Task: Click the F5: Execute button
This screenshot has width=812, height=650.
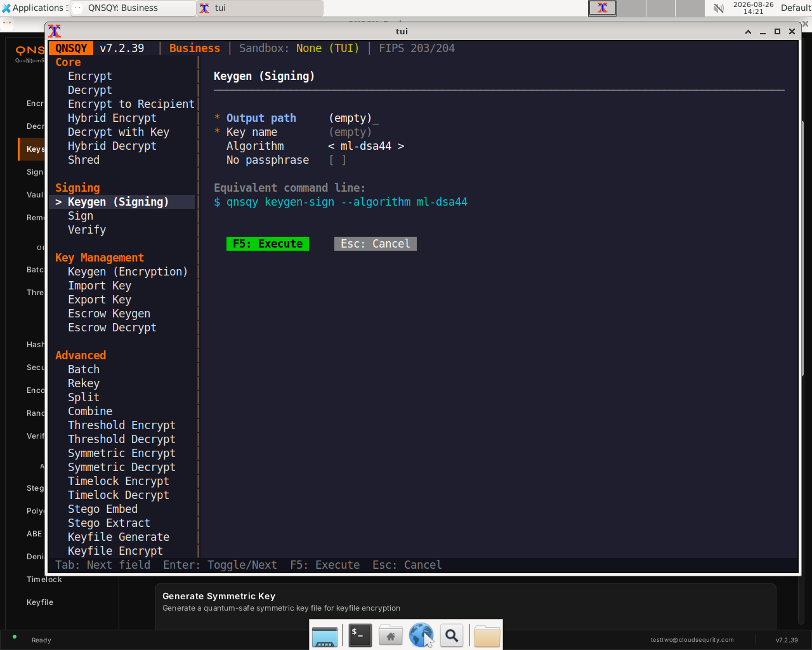Action: pyautogui.click(x=268, y=244)
